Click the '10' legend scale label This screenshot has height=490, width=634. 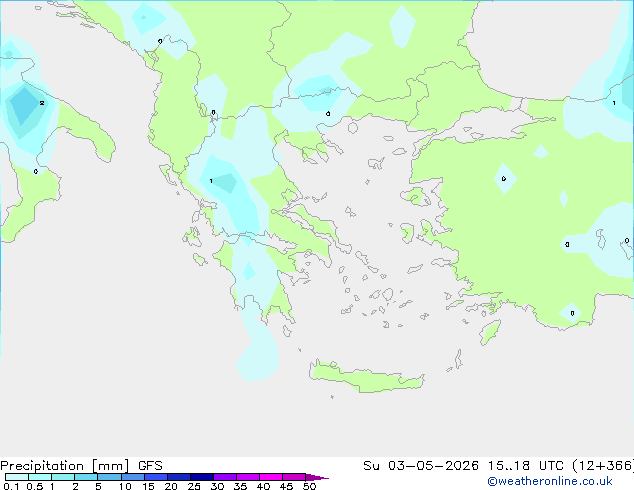click(x=125, y=486)
